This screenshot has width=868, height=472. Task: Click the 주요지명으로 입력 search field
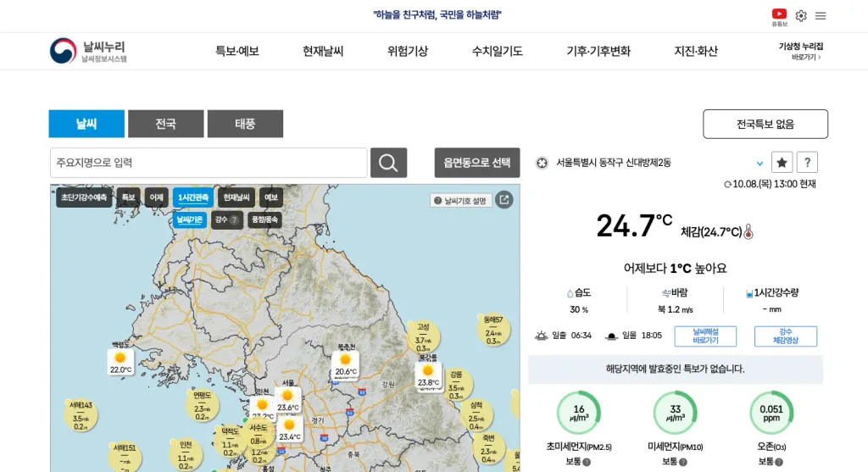[x=209, y=163]
